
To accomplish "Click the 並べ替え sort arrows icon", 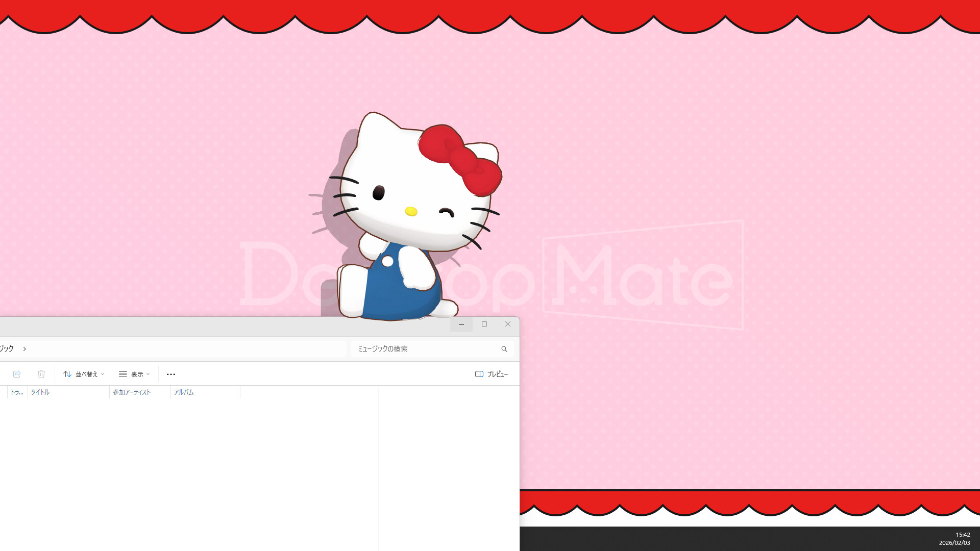I will point(67,374).
